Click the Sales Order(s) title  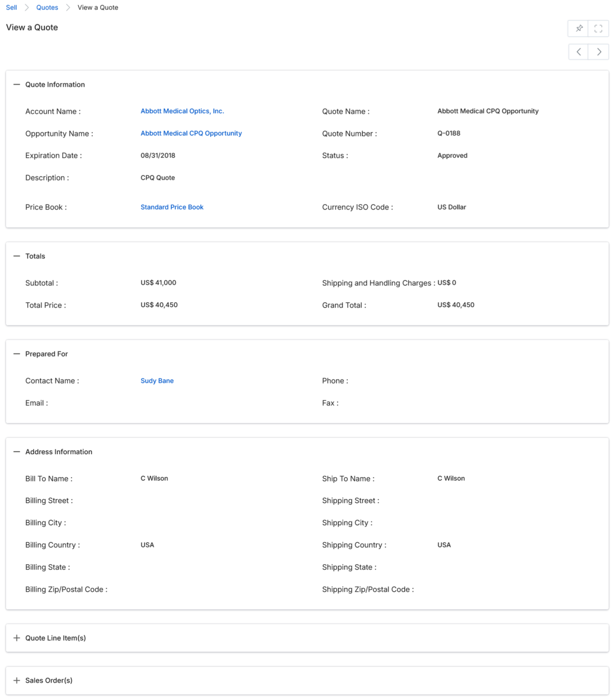pos(49,680)
